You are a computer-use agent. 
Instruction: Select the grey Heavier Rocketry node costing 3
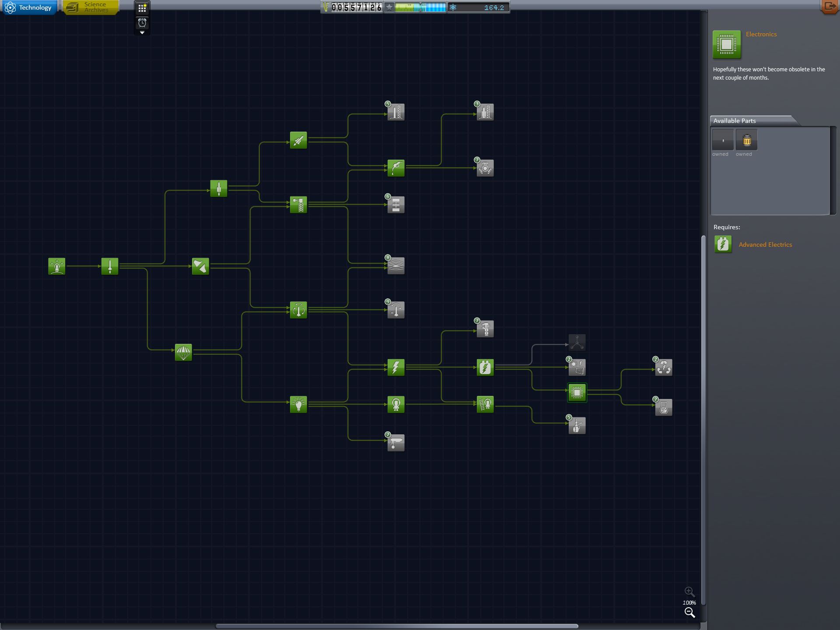(485, 112)
